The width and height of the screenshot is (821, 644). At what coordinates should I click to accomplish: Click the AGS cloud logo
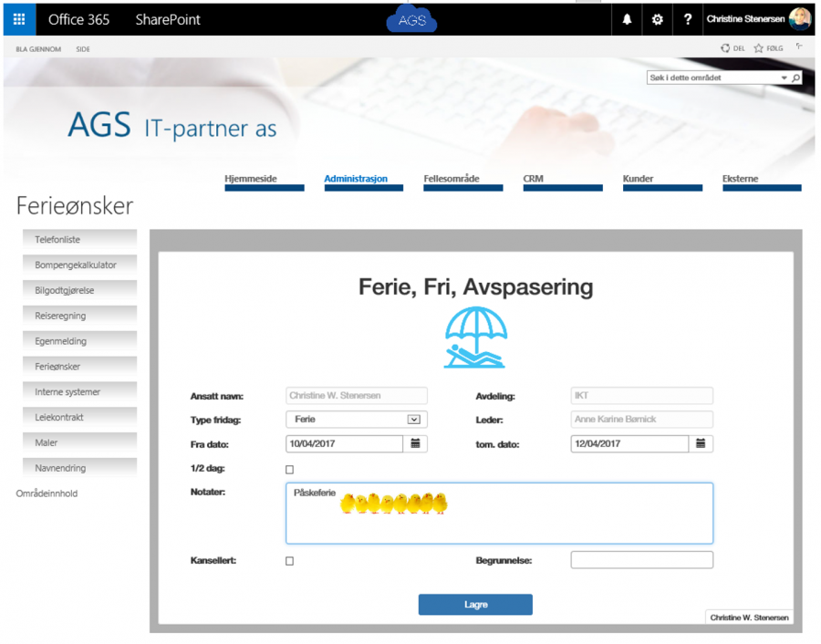[411, 19]
